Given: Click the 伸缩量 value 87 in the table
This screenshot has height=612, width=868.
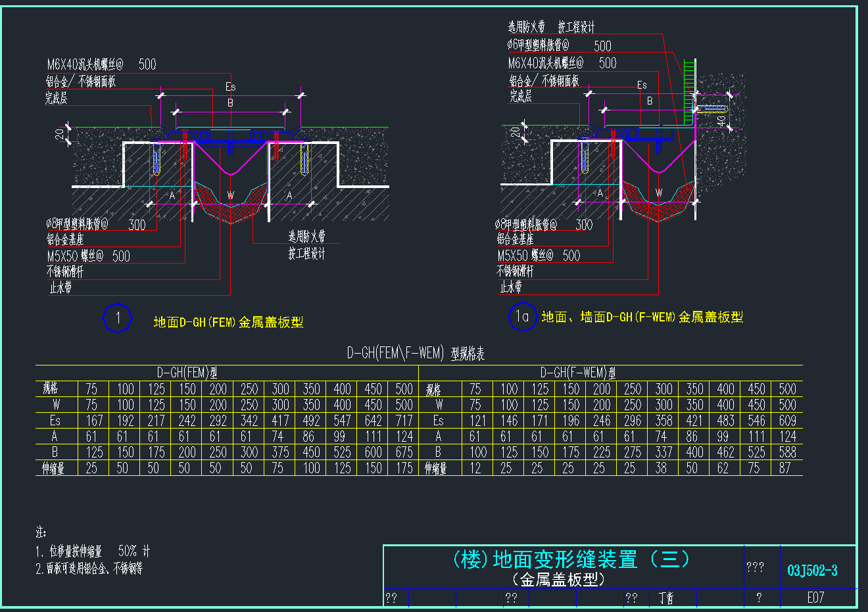Looking at the screenshot, I should [x=784, y=468].
